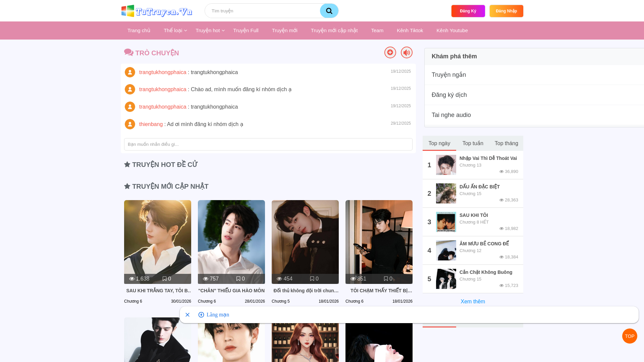
Task: Open the Truyện mới menu item
Action: pyautogui.click(x=285, y=31)
